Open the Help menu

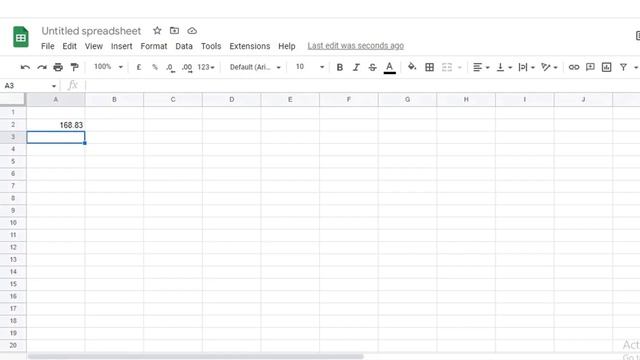point(287,46)
